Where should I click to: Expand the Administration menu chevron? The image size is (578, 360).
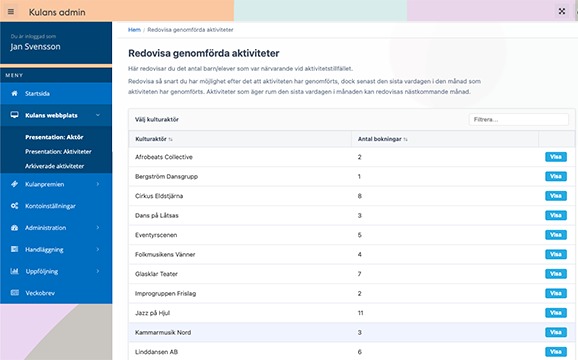tap(98, 227)
